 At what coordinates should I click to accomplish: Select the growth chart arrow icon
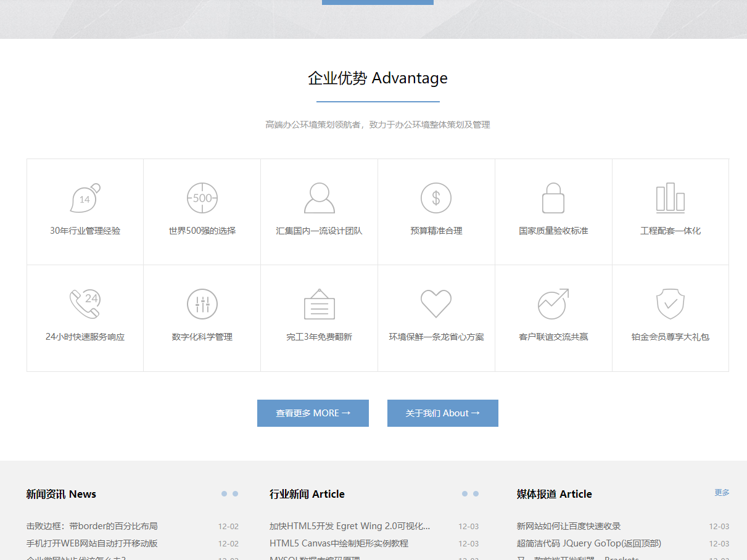[553, 304]
